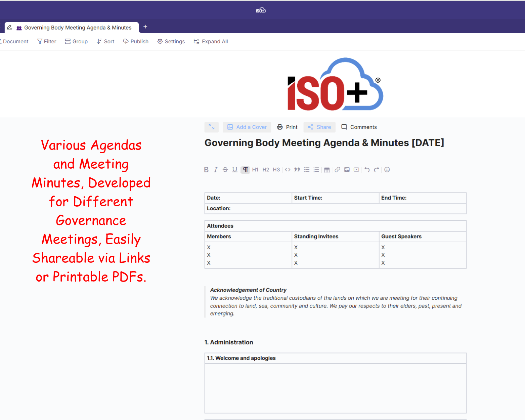
Task: Apply blockquote formatting
Action: (x=297, y=170)
